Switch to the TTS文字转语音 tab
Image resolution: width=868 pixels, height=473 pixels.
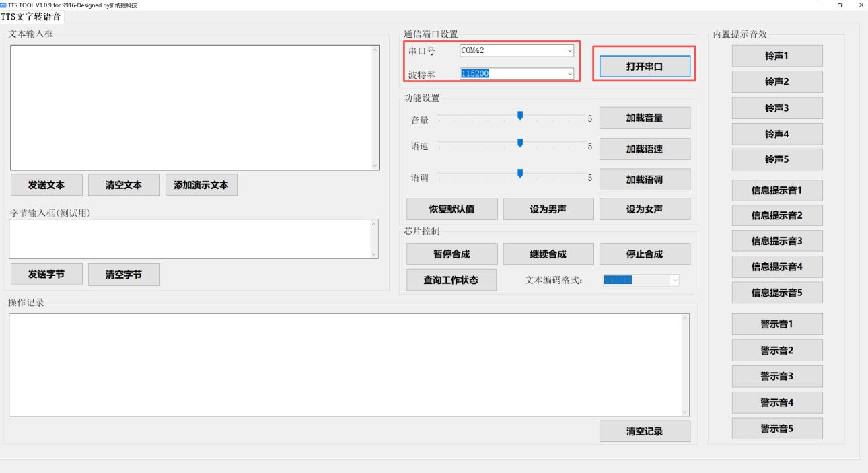(x=32, y=17)
